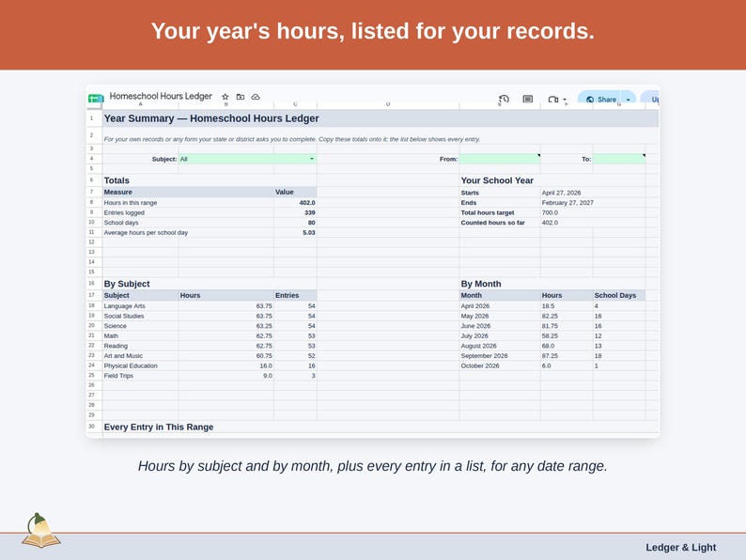Click the From date input cell
The height and width of the screenshot is (560, 746).
500,159
